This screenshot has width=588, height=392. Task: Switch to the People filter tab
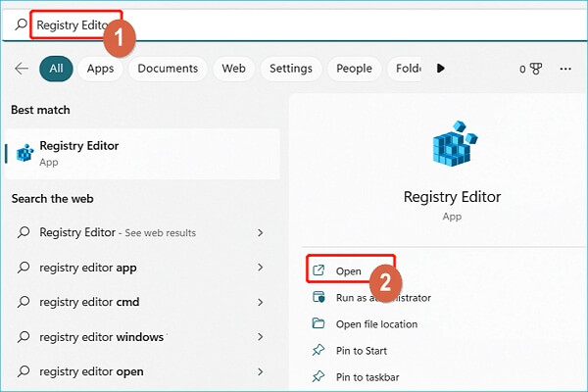point(354,69)
